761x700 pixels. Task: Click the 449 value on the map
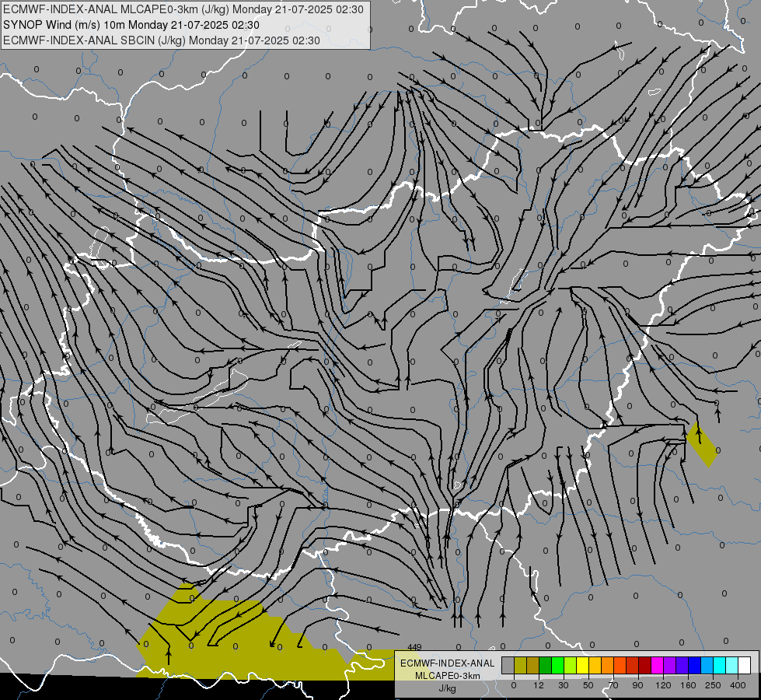tap(414, 647)
